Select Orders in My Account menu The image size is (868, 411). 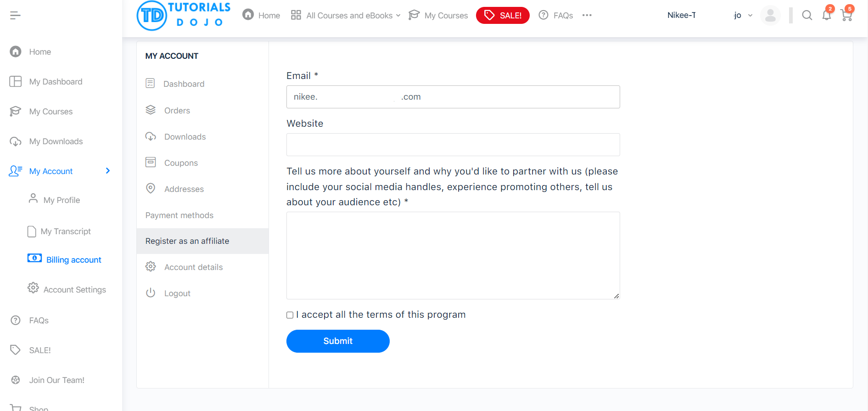177,111
